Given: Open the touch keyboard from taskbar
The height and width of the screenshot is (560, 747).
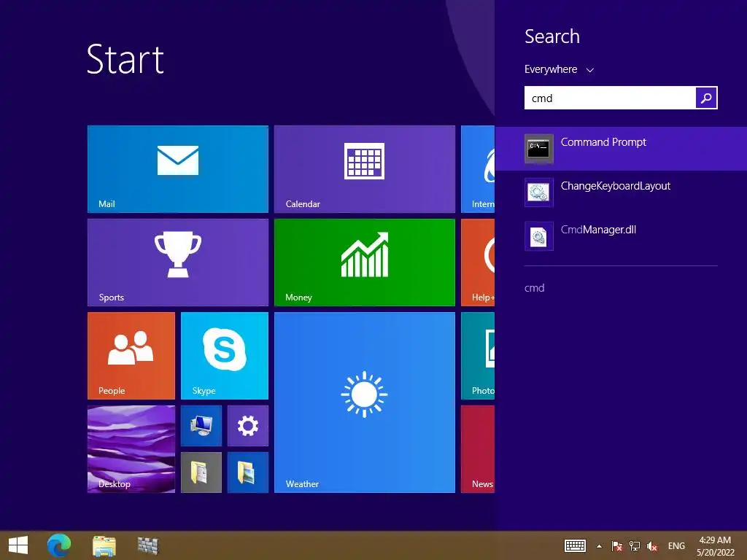Looking at the screenshot, I should [575, 545].
